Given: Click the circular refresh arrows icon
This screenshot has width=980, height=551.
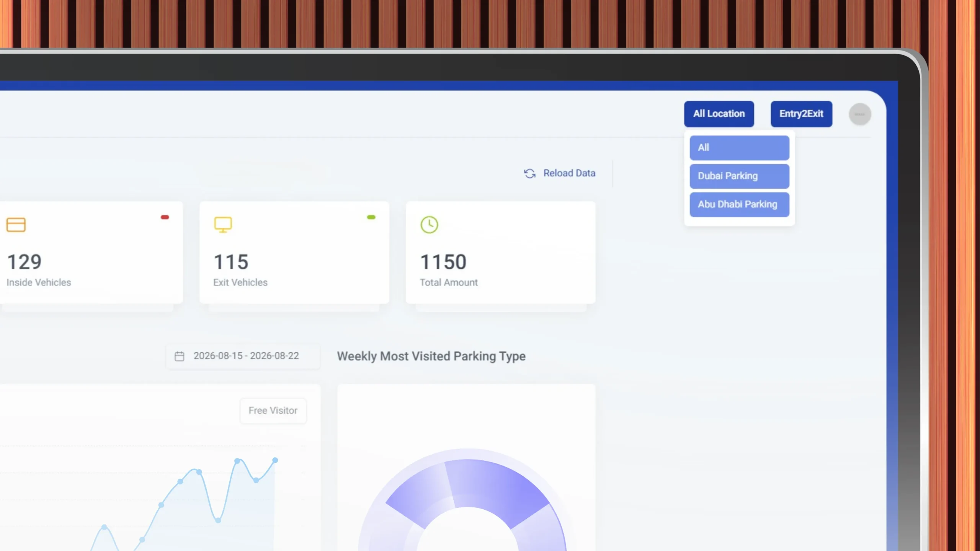Looking at the screenshot, I should tap(530, 174).
